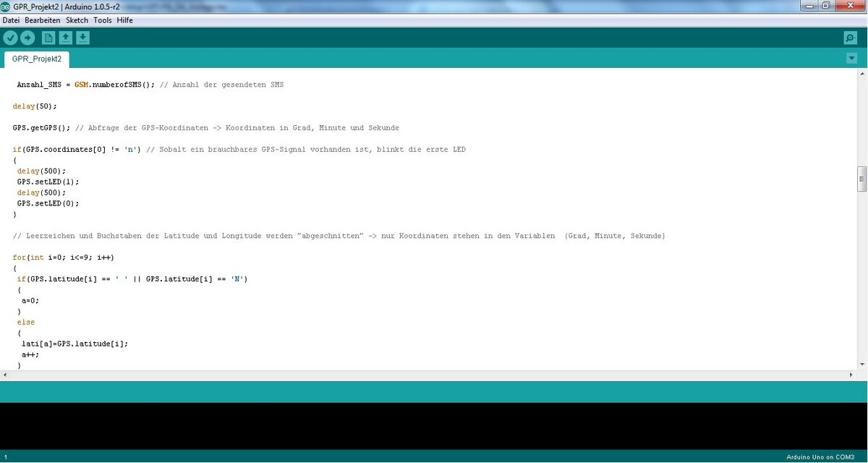Create a new sketch with New icon
868x463 pixels.
click(x=48, y=38)
